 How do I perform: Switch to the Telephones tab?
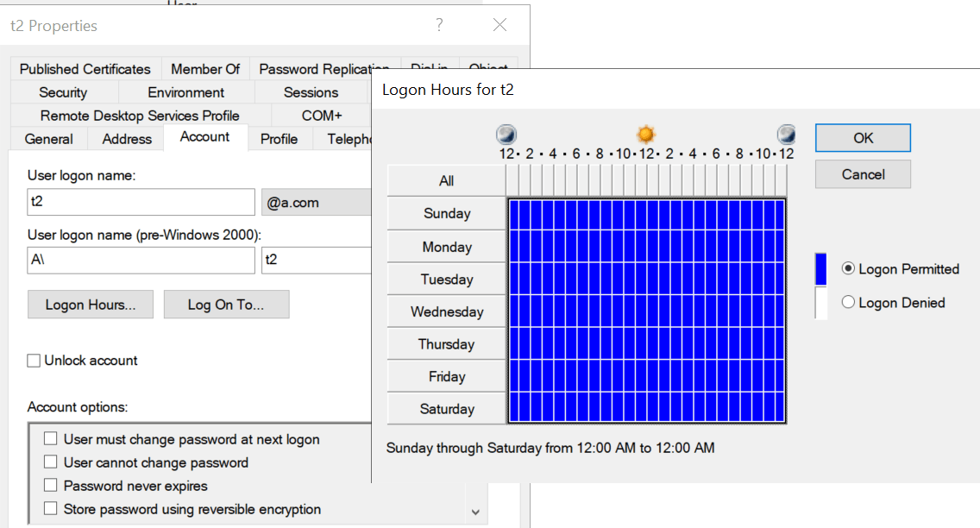point(342,139)
